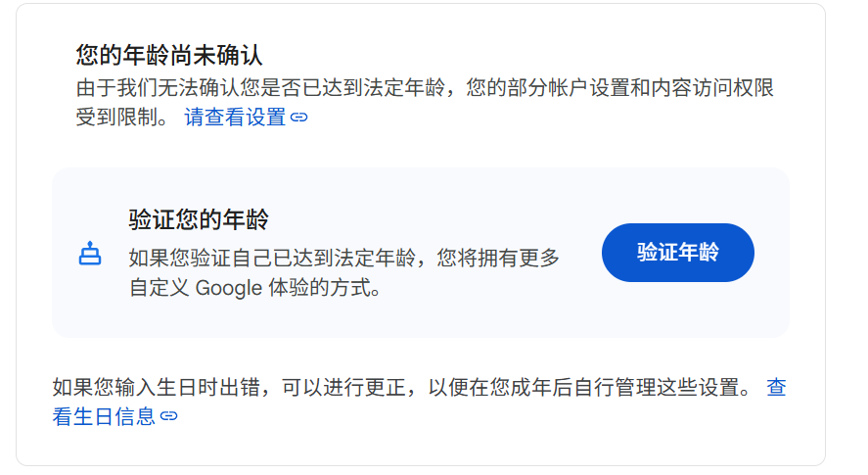Click the birthday cake icon

[90, 254]
